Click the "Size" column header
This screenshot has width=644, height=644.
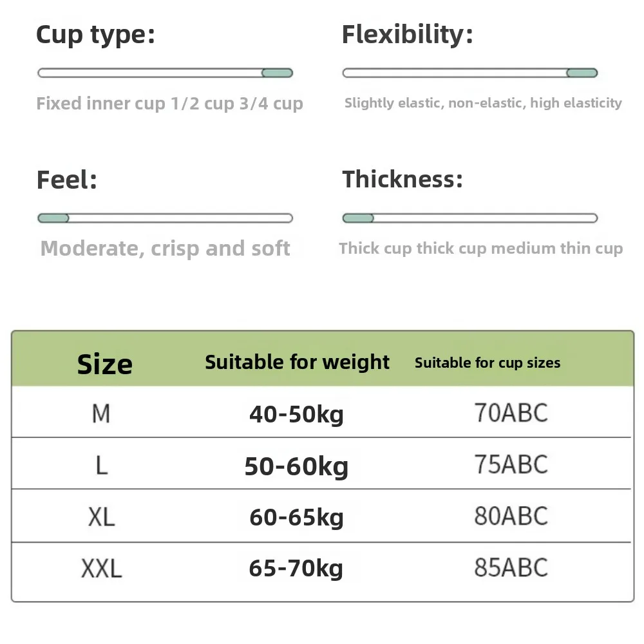104,364
